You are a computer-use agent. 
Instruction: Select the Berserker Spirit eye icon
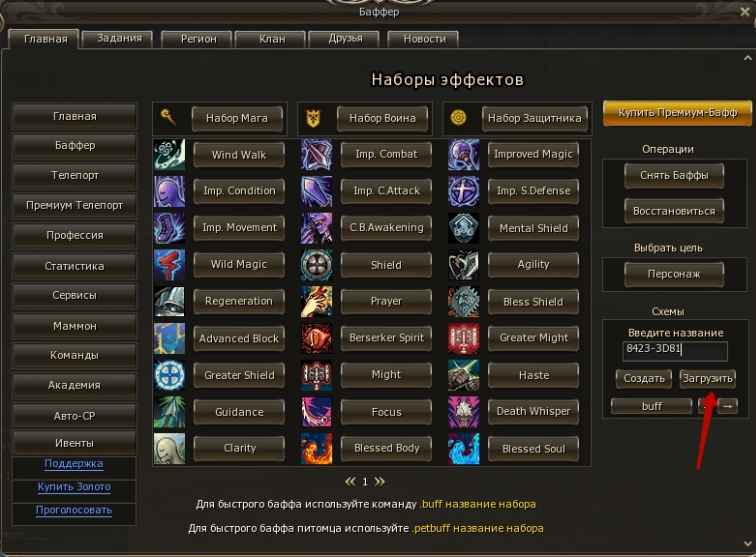coord(316,338)
